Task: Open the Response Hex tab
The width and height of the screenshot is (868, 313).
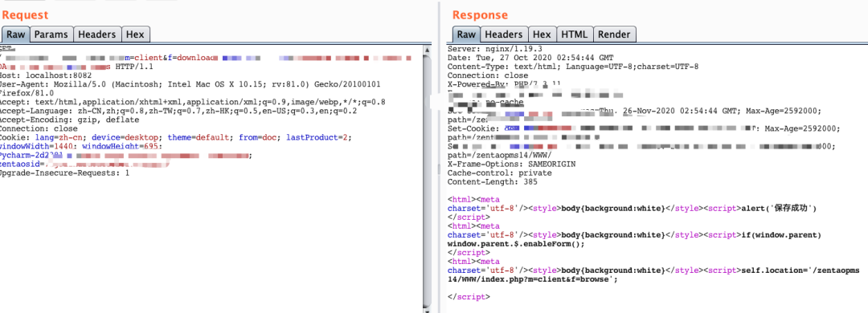Action: 542,35
